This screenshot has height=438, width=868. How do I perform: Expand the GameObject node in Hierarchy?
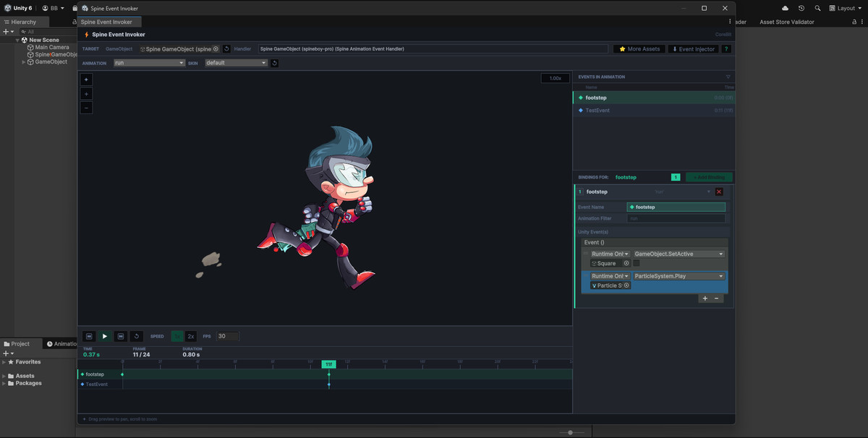pos(24,61)
